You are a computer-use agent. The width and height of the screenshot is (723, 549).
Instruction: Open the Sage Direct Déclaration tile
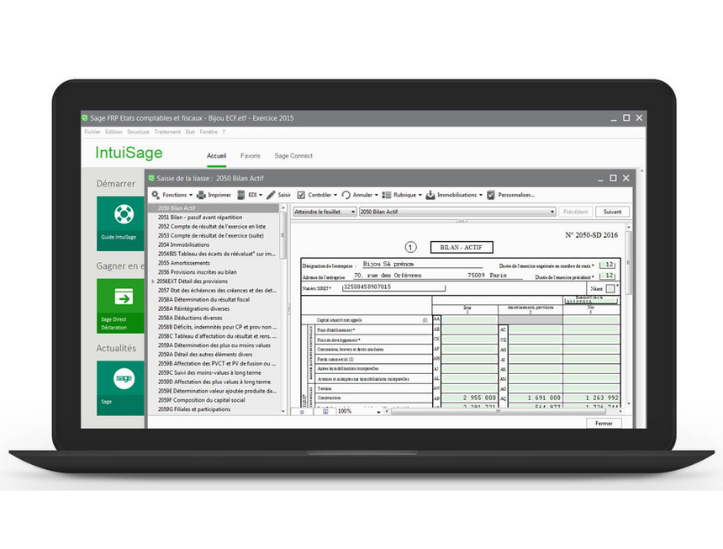pyautogui.click(x=121, y=306)
